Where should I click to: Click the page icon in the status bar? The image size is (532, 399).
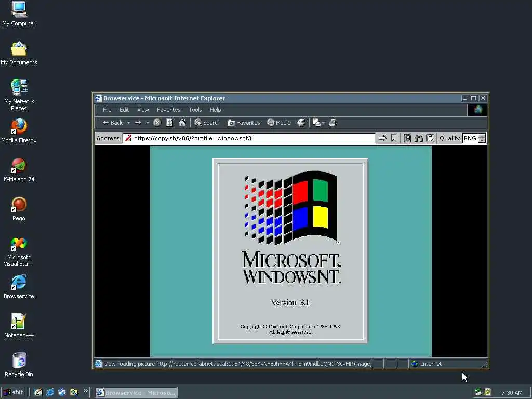click(98, 364)
